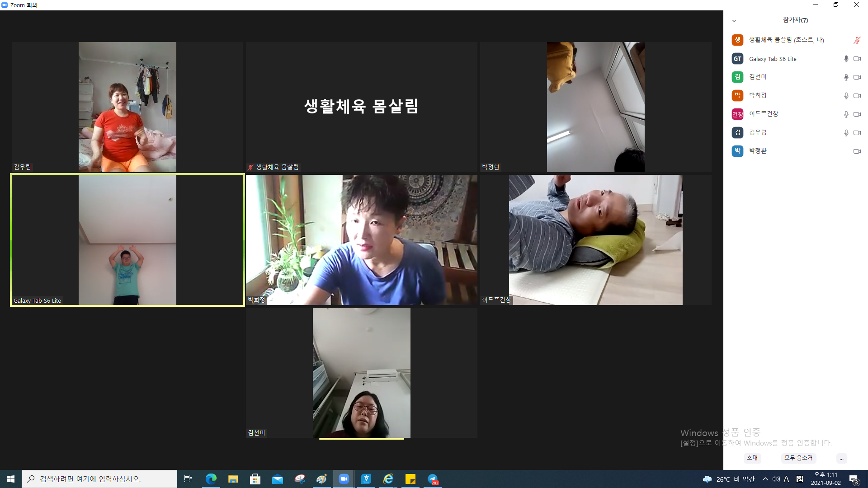Show hidden system tray icons

(x=765, y=479)
